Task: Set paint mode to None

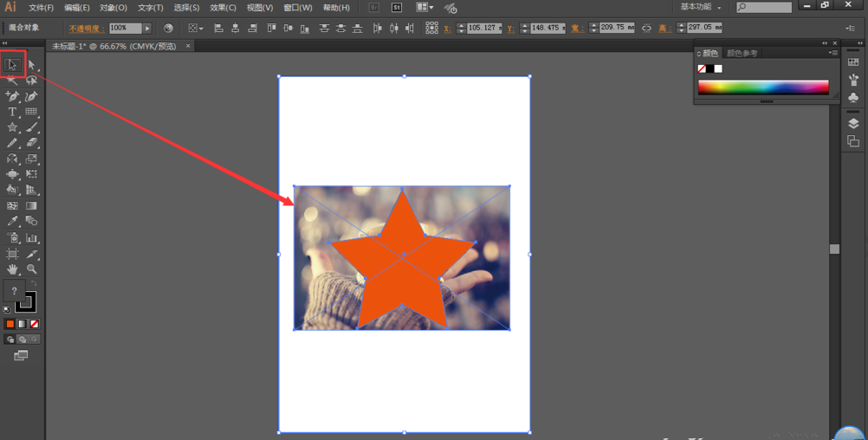Action: point(35,324)
